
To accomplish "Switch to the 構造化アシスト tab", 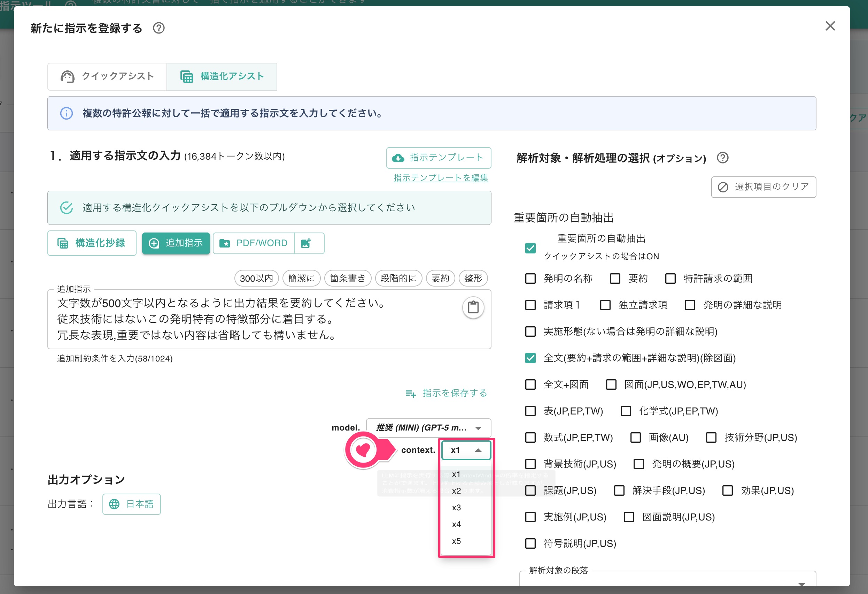I will 222,76.
